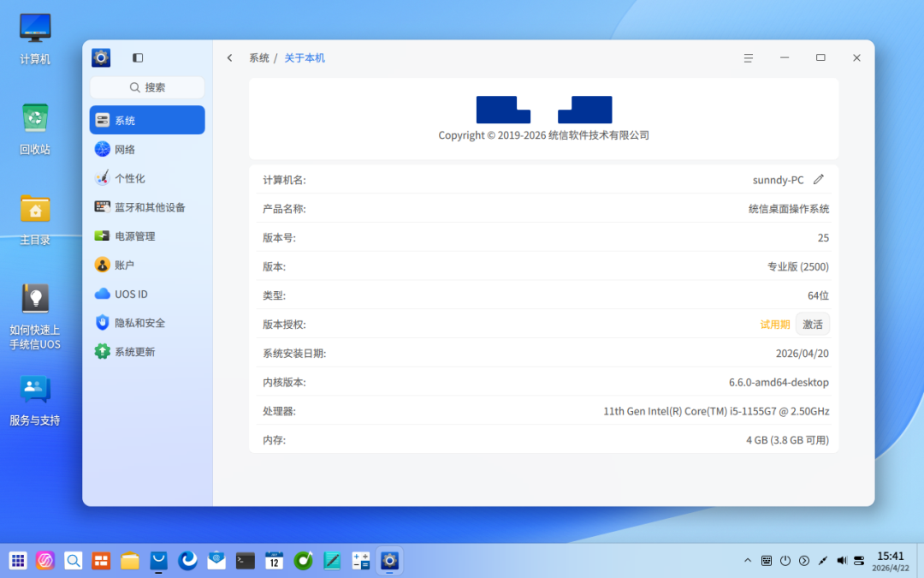Select 如何快速上手统信UOS desktop icon

(35, 316)
